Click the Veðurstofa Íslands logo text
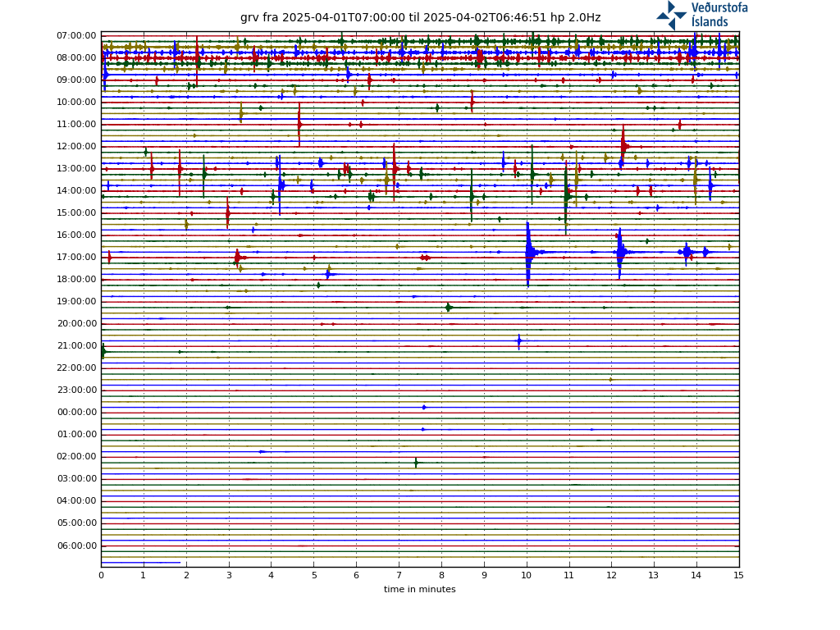Image resolution: width=840 pixels, height=630 pixels. (719, 15)
